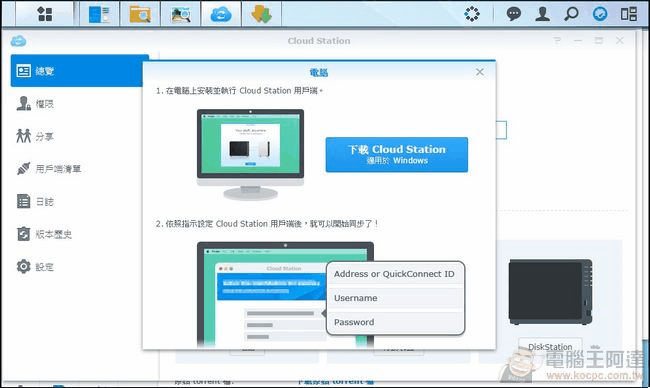The image size is (650, 388).
Task: Open the DSM search magnifier icon
Action: 571,14
